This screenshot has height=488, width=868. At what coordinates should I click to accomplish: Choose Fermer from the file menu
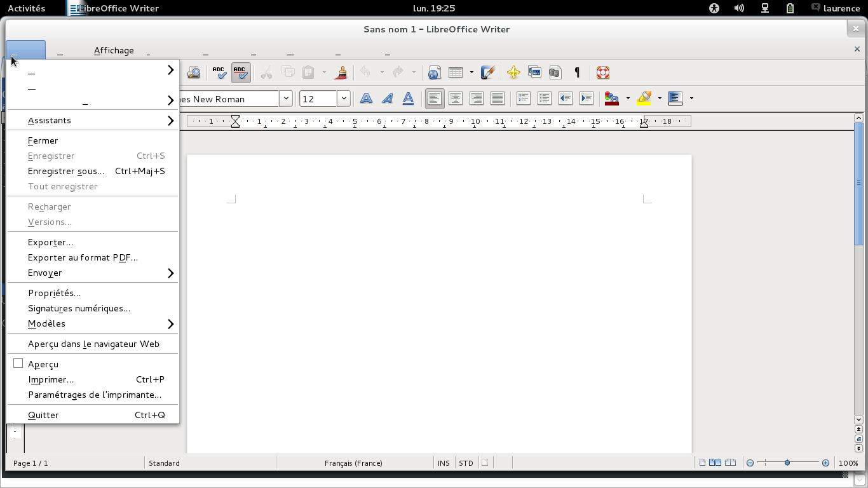tap(93, 140)
